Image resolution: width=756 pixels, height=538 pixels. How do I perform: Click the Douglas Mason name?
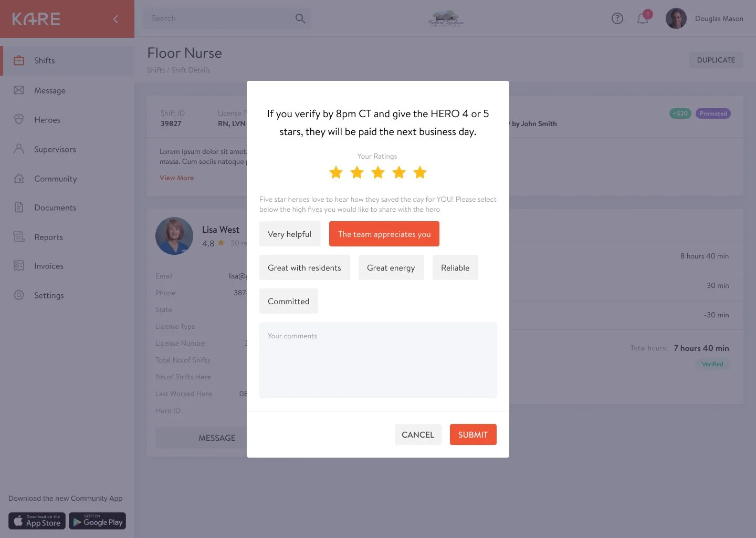(719, 18)
